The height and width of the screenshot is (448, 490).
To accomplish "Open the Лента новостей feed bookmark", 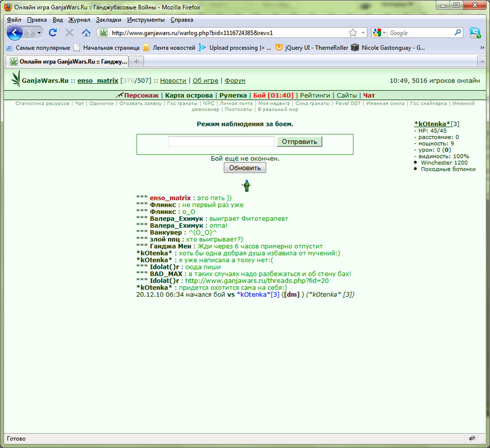I will [169, 47].
